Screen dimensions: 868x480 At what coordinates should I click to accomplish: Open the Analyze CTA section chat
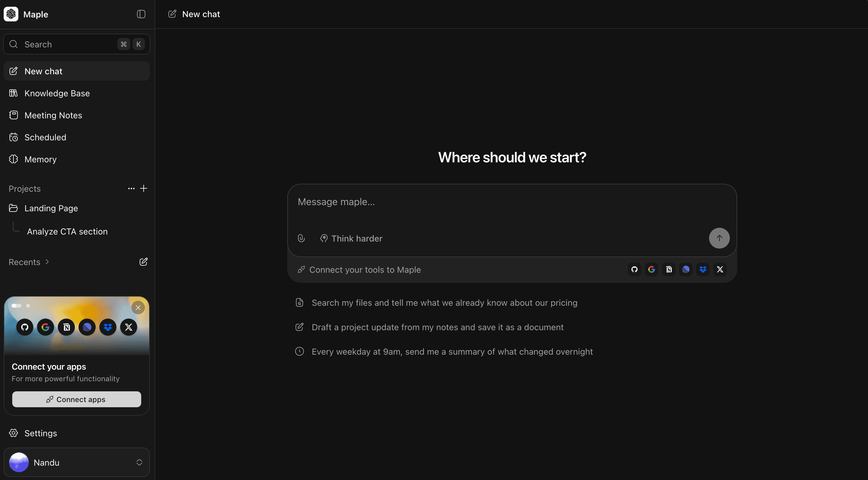click(x=67, y=231)
